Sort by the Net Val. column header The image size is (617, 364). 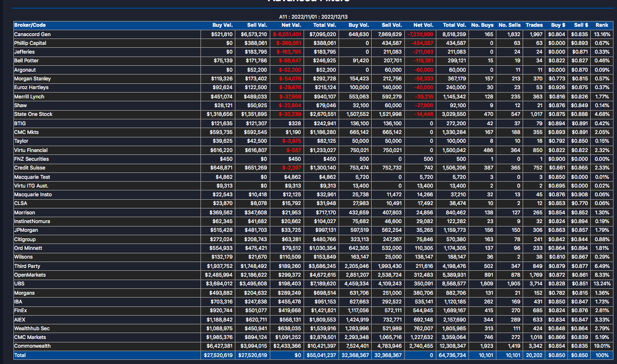coord(291,25)
